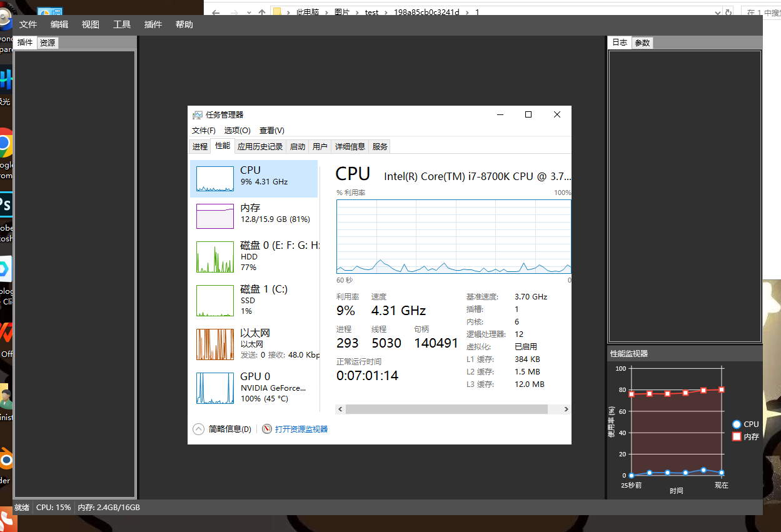Screen dimensions: 781x532
Task: Open the 服务 tab
Action: point(380,146)
